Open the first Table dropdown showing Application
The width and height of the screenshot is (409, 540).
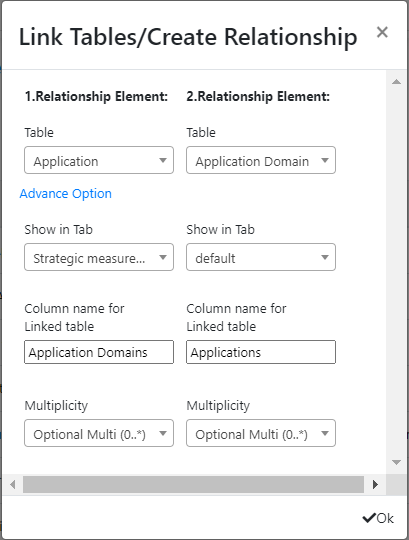99,160
